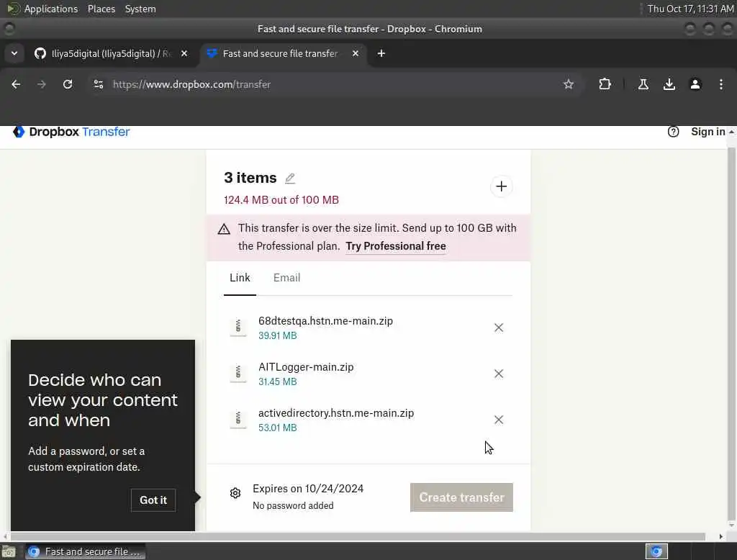737x560 pixels.
Task: Add more files with the plus button
Action: tap(501, 186)
